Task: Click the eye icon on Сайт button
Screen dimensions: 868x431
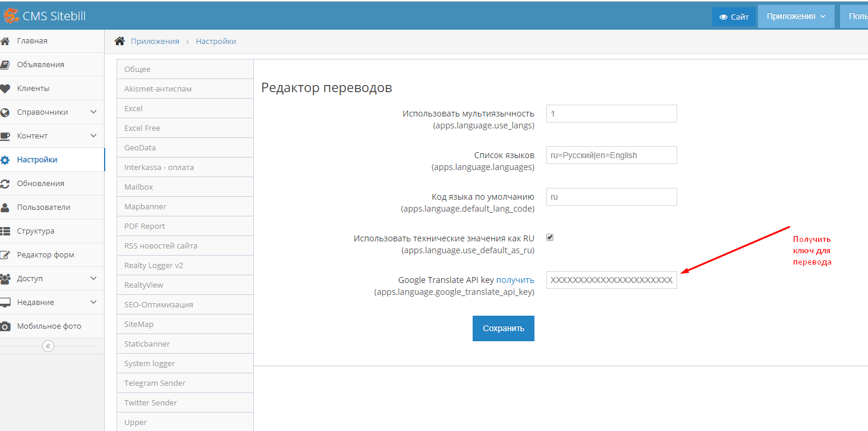Action: click(x=724, y=17)
